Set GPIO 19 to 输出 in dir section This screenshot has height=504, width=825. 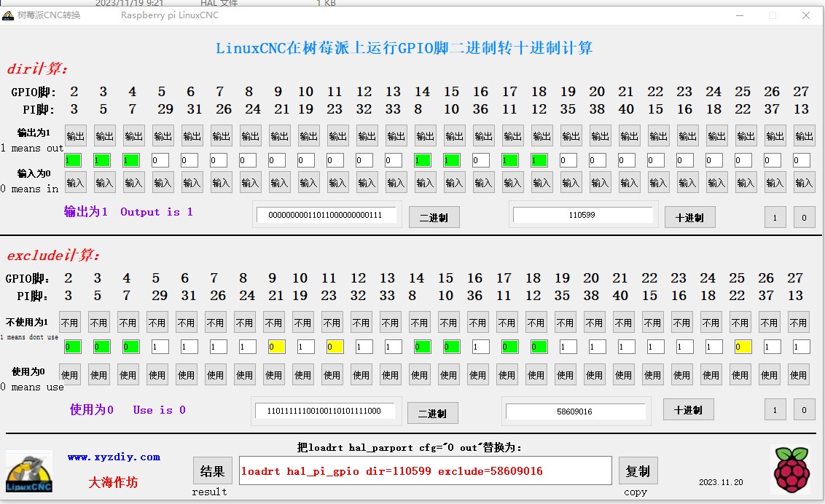(571, 137)
